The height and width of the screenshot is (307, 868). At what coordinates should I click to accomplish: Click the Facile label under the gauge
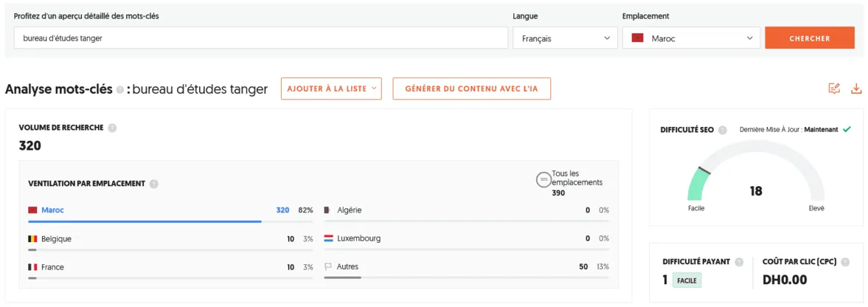pos(696,208)
